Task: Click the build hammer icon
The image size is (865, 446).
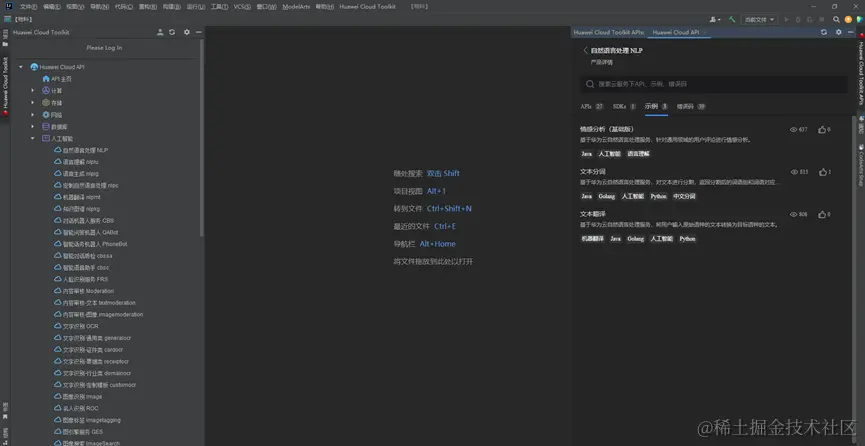Action: pyautogui.click(x=732, y=19)
